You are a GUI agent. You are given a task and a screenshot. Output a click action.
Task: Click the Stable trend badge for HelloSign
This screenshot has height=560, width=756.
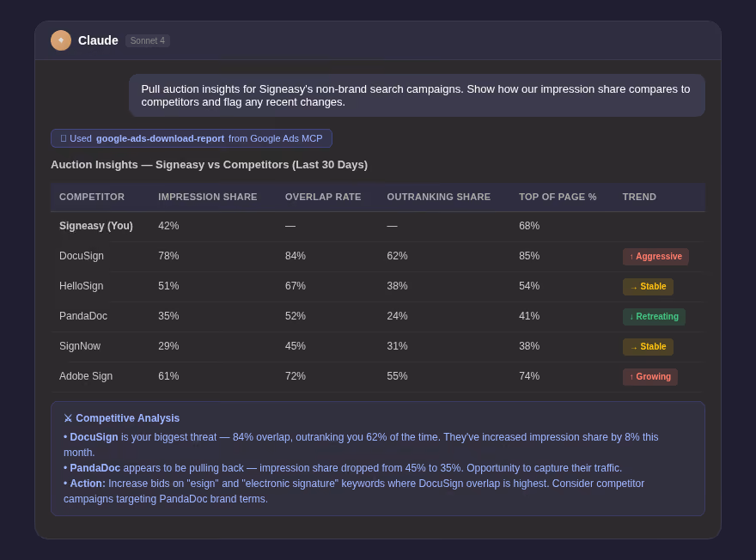648,287
